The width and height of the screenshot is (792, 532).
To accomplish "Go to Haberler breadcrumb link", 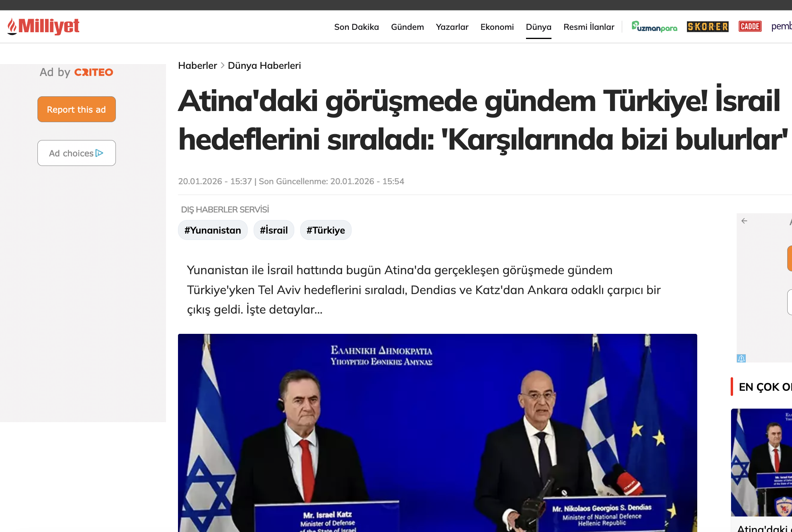I will pyautogui.click(x=198, y=66).
